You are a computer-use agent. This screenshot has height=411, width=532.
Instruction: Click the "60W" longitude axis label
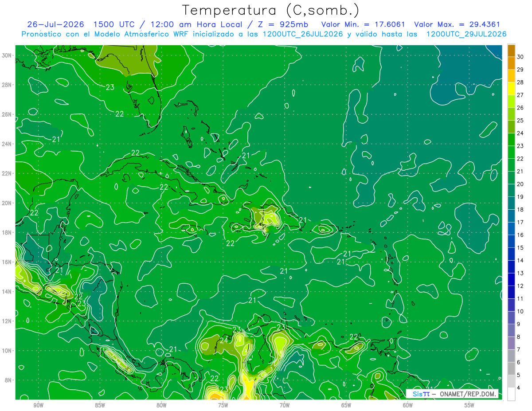click(408, 405)
